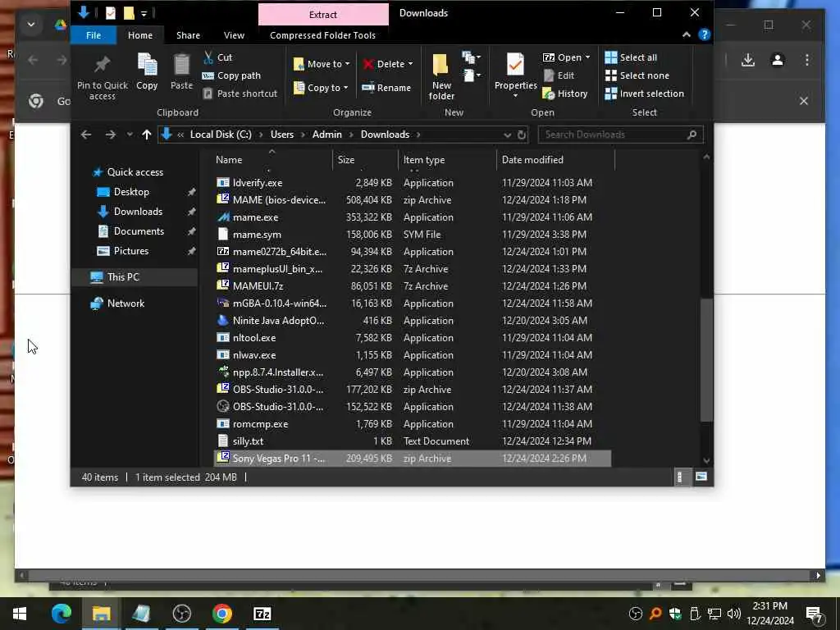This screenshot has height=630, width=840.
Task: Rename the selected file
Action: coord(386,87)
